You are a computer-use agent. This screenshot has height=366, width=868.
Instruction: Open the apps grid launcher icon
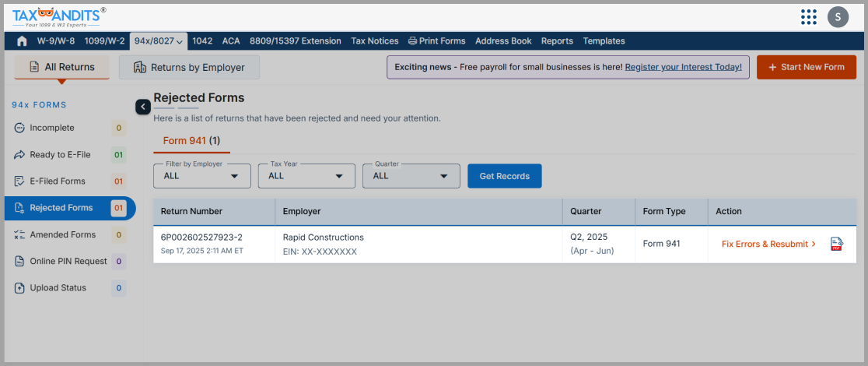(809, 17)
